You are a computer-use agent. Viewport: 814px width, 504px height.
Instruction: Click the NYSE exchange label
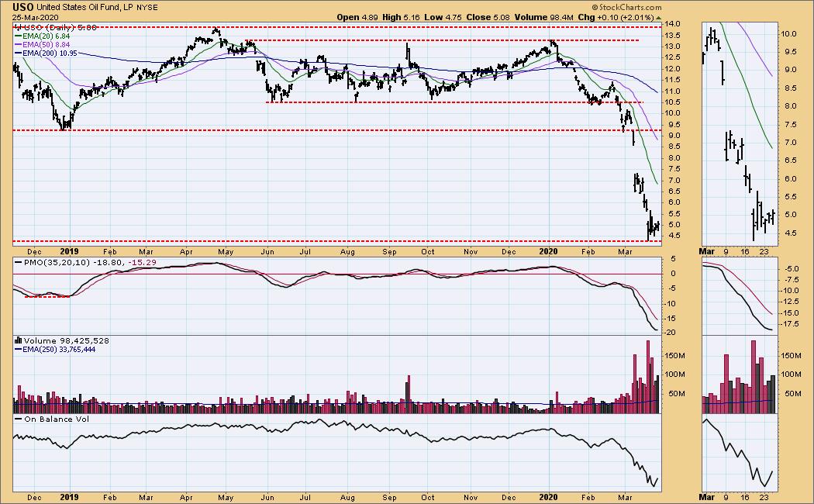click(147, 8)
